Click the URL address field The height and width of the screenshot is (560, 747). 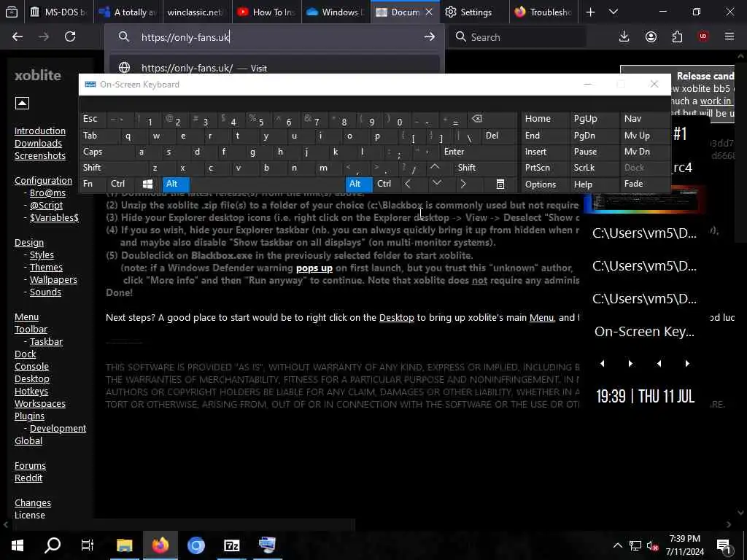274,36
